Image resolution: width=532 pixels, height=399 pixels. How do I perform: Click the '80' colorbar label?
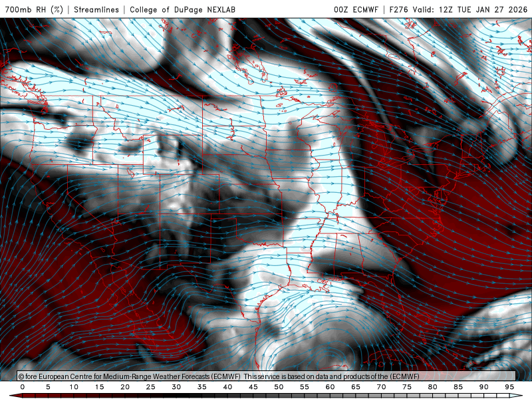(x=433, y=387)
